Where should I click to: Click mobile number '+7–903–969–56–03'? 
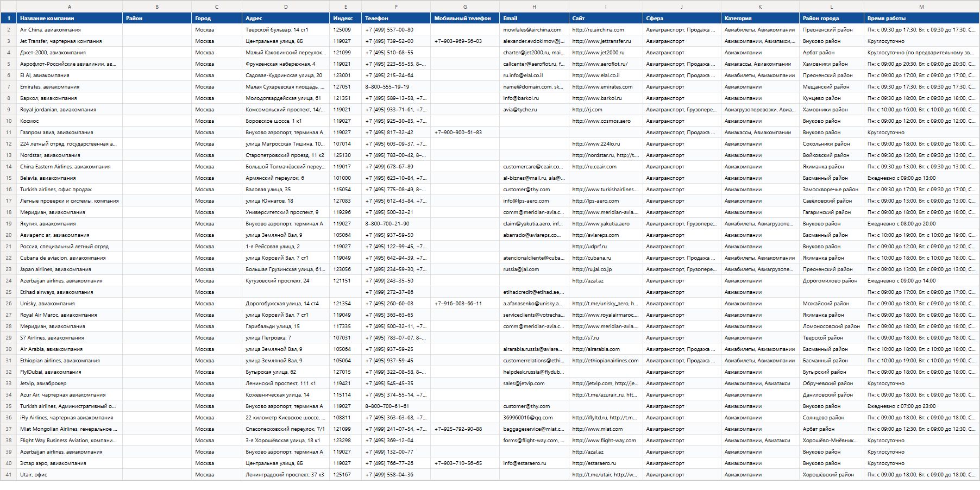465,41
